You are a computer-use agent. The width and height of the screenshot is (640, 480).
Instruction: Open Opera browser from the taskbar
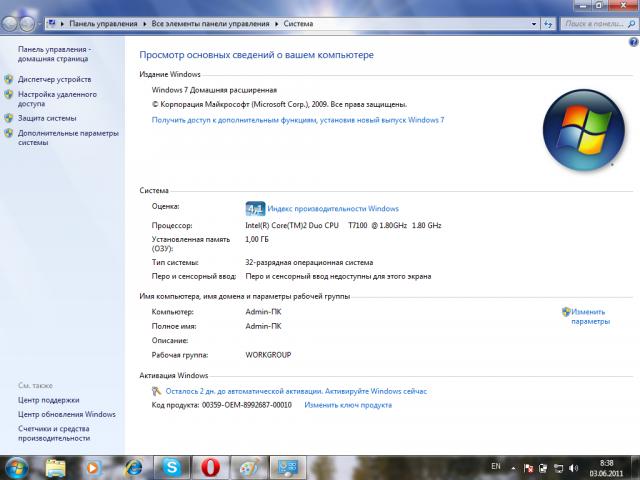pyautogui.click(x=210, y=467)
